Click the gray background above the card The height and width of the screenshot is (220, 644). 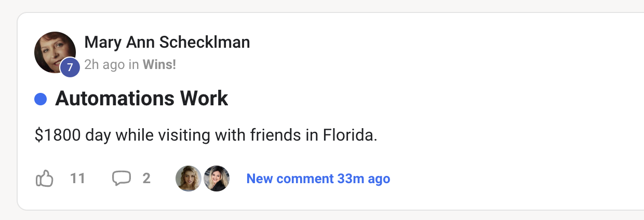(322, 5)
